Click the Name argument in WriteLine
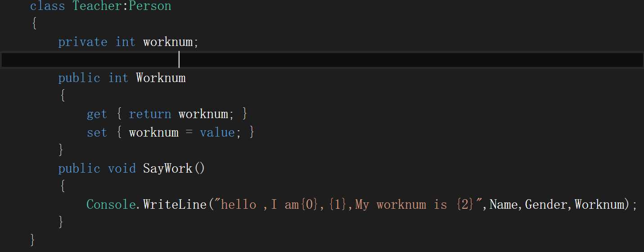Image resolution: width=644 pixels, height=252 pixels. (504, 205)
